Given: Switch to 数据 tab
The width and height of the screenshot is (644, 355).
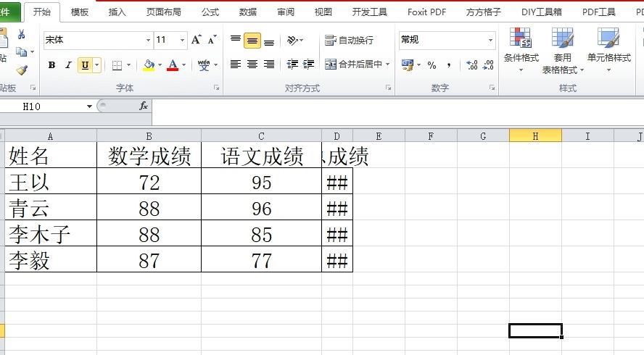Looking at the screenshot, I should [x=248, y=12].
